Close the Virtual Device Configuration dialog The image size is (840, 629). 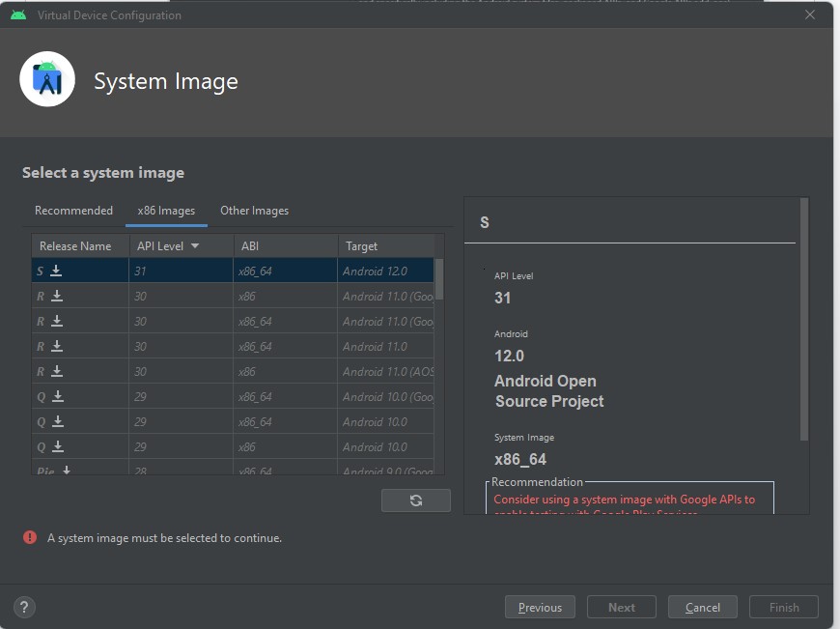(x=809, y=15)
